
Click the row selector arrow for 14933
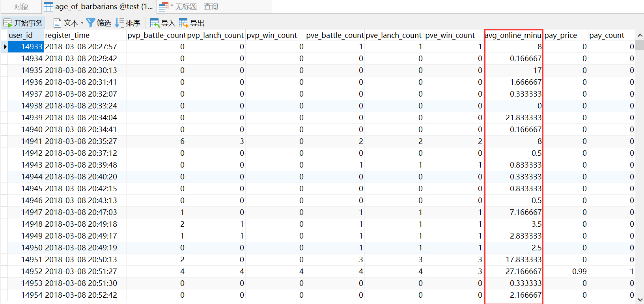[x=5, y=47]
